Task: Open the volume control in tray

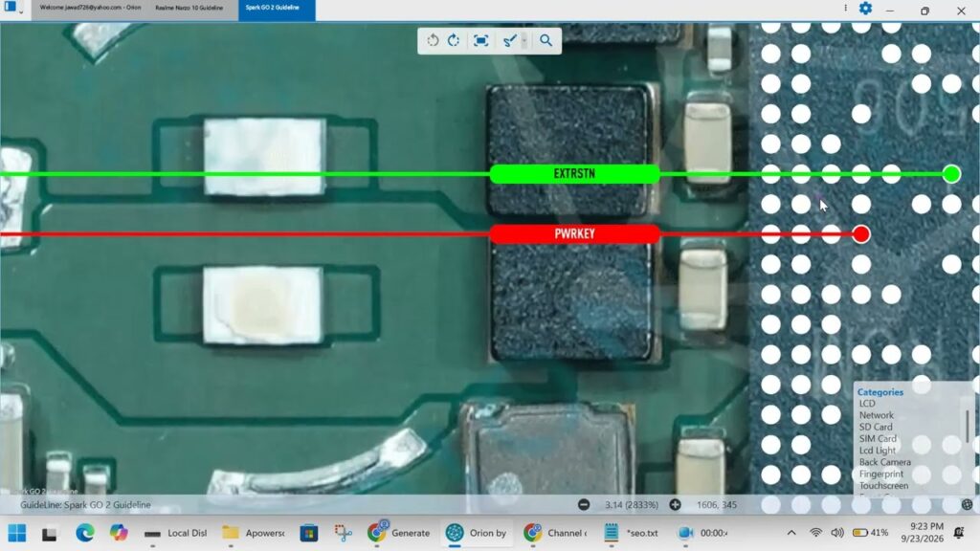Action: pyautogui.click(x=837, y=533)
